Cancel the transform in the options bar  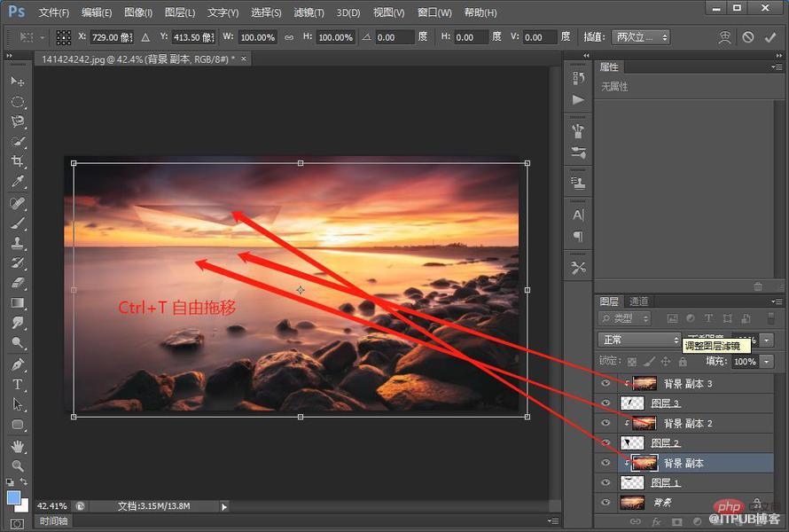(x=748, y=37)
